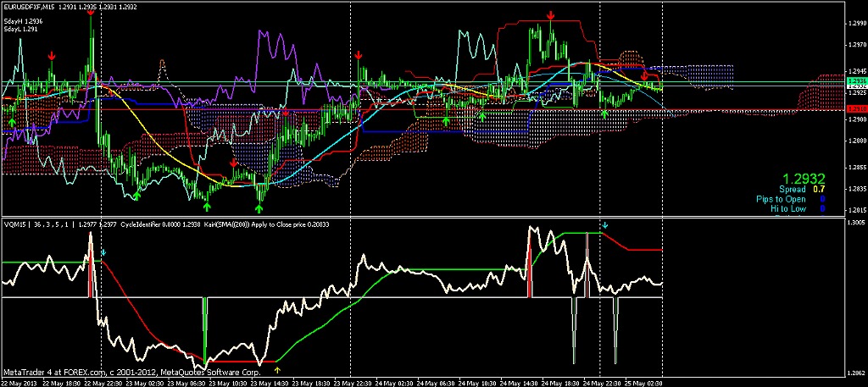Click the red sell arrow at the 24 May 18:30 peak
The width and height of the screenshot is (868, 387).
tap(551, 14)
